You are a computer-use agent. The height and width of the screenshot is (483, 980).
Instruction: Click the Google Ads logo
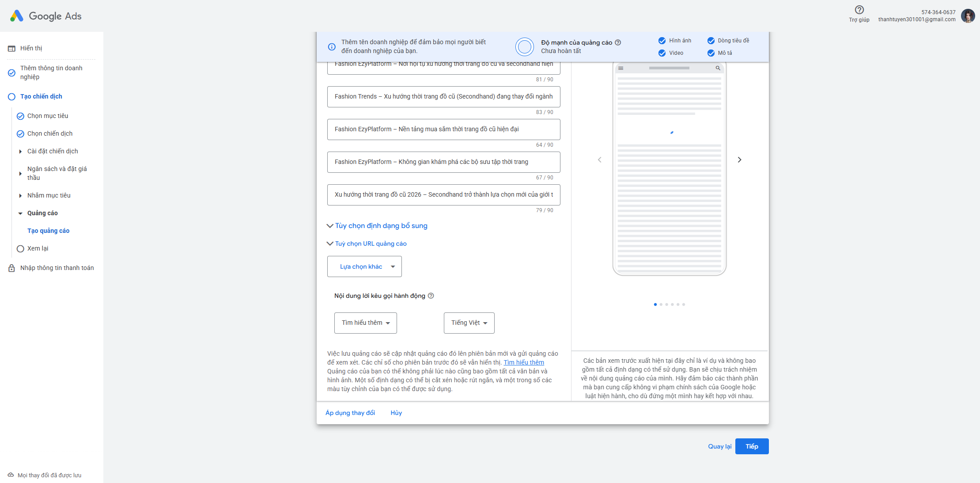[46, 16]
